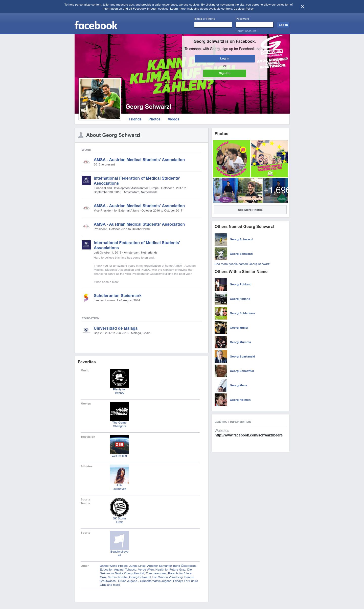Open AMSA link dated 2013 to present

[139, 160]
